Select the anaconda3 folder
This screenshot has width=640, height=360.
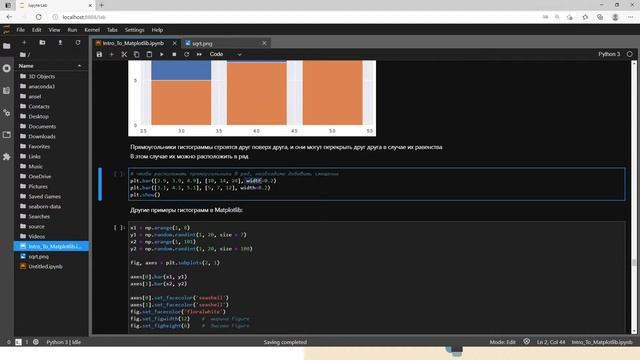pyautogui.click(x=51, y=87)
